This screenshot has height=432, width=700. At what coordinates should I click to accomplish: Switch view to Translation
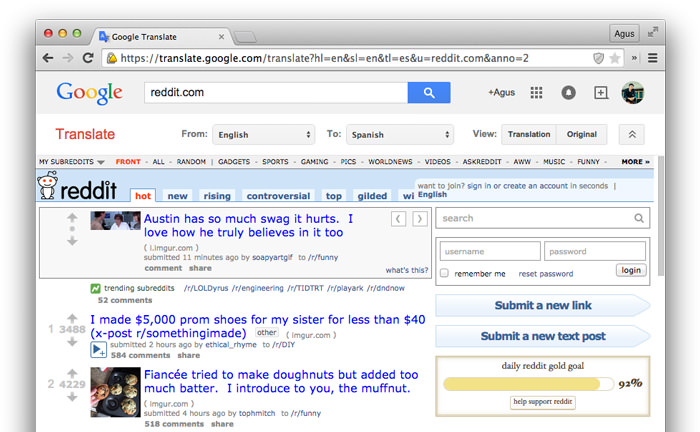point(529,134)
